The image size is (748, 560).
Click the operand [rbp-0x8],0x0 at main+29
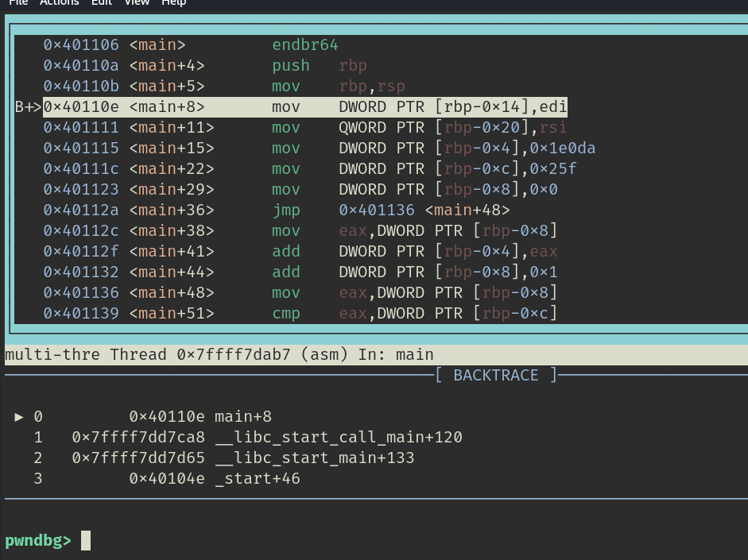[x=496, y=189]
